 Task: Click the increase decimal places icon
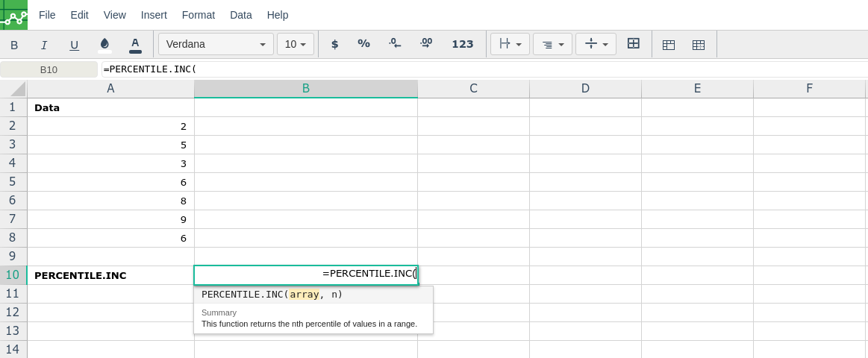[426, 44]
